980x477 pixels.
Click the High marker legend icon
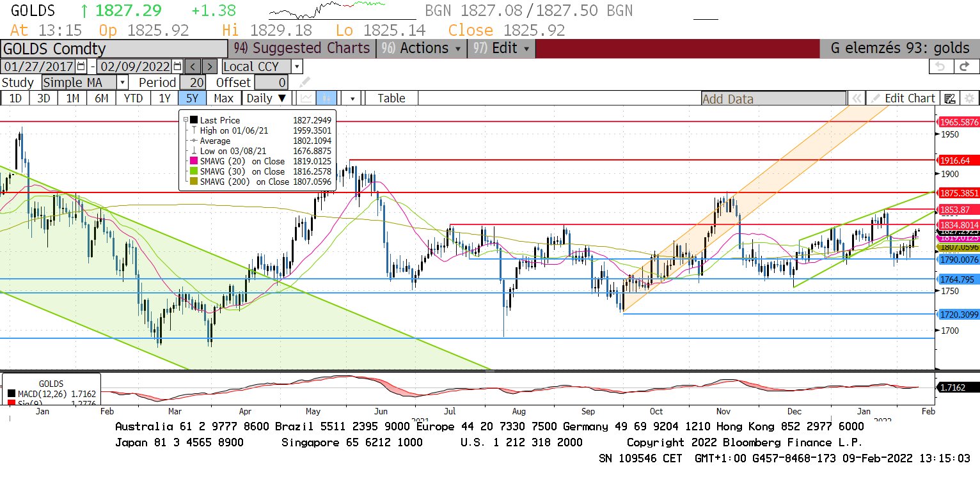[194, 130]
